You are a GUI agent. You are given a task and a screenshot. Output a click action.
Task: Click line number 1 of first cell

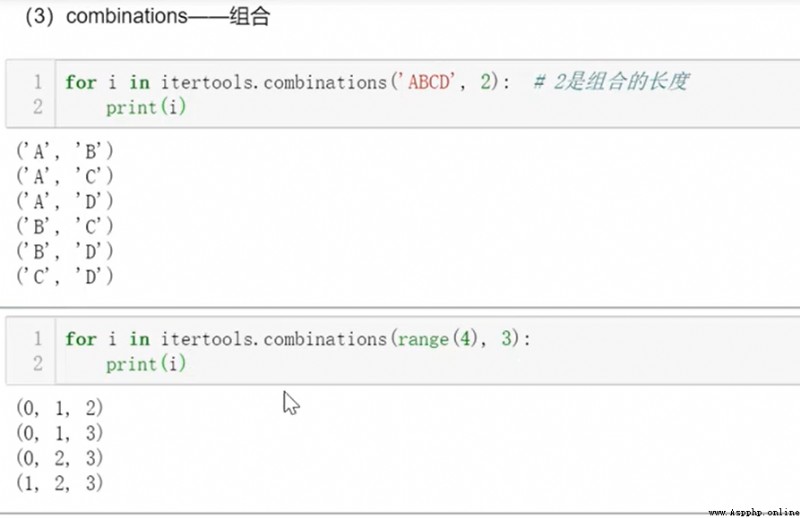38,82
